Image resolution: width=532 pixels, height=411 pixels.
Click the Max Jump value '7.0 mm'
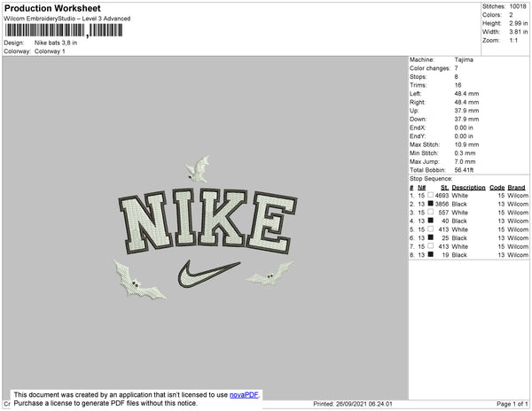465,161
